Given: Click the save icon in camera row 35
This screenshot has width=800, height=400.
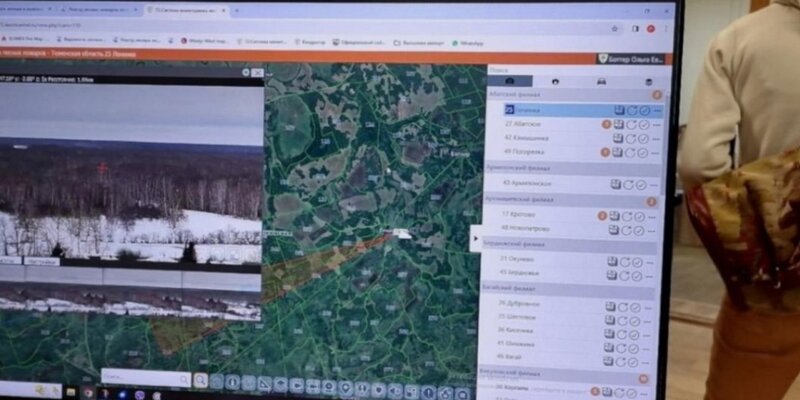Looking at the screenshot, I should point(610,320).
